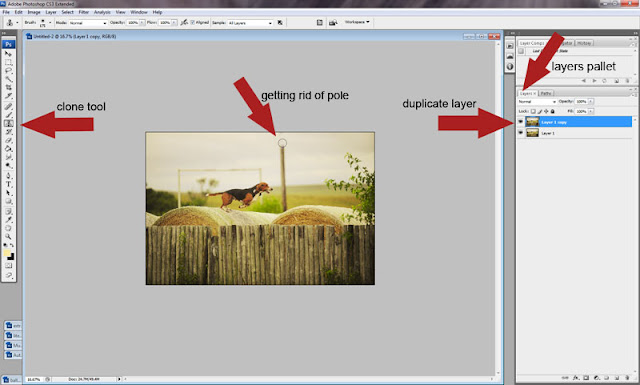The height and width of the screenshot is (385, 640).
Task: Select the Eyedropper tool
Action: point(8,220)
